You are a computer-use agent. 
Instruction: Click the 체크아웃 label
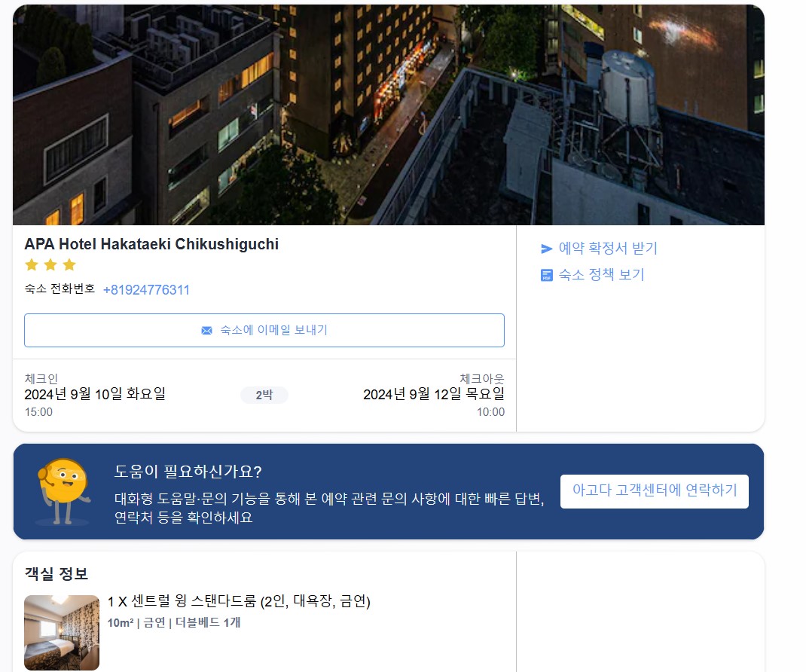click(x=481, y=379)
